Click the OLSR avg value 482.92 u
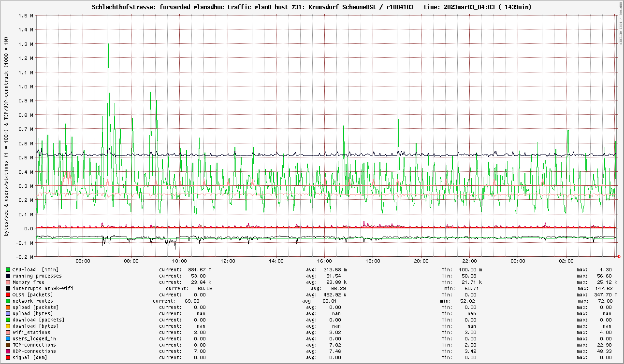This screenshot has height=364, width=624. click(334, 294)
